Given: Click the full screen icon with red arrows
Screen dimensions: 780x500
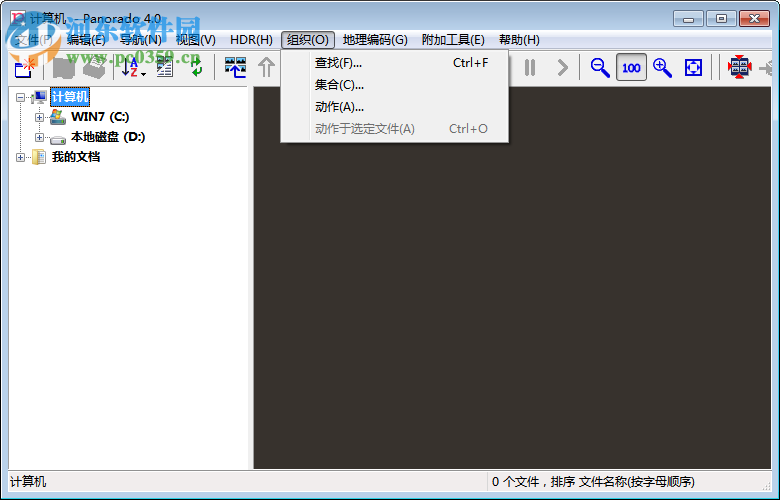Looking at the screenshot, I should pyautogui.click(x=739, y=67).
